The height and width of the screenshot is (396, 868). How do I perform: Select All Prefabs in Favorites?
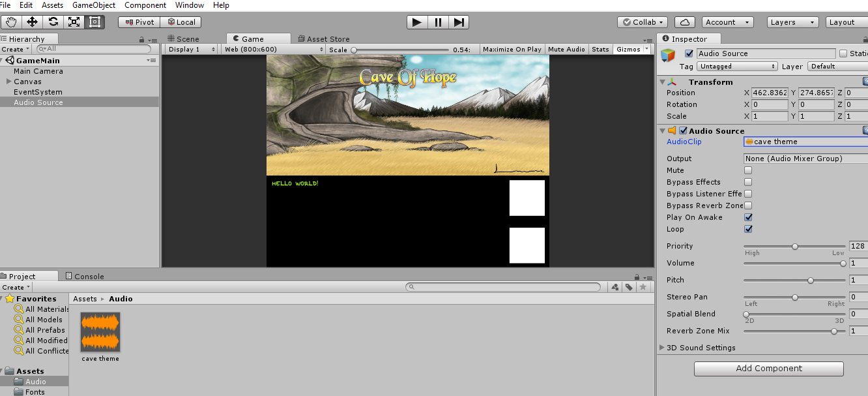(40, 330)
